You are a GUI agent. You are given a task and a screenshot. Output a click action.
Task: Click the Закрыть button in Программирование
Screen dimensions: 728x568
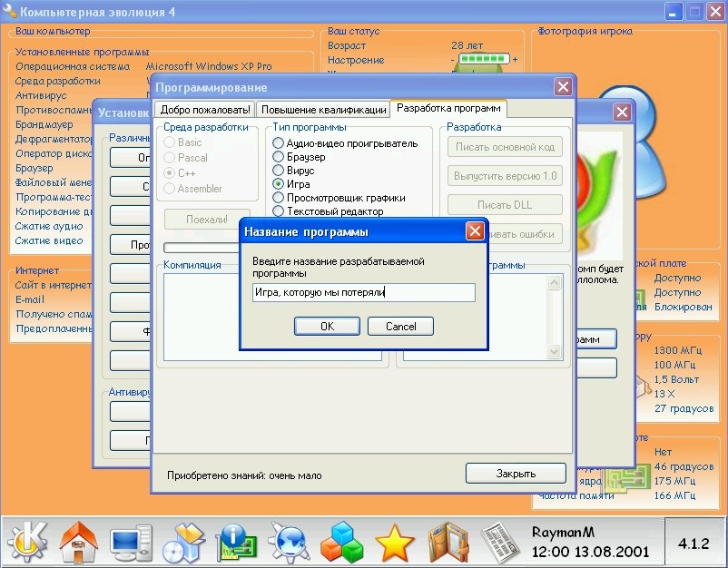[516, 474]
